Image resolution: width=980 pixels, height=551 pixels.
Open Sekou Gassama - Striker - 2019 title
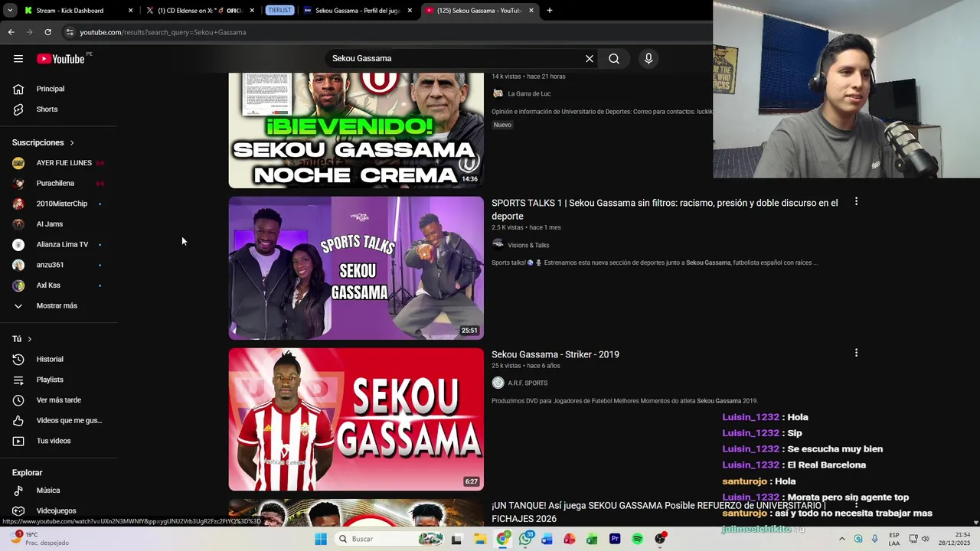(555, 354)
